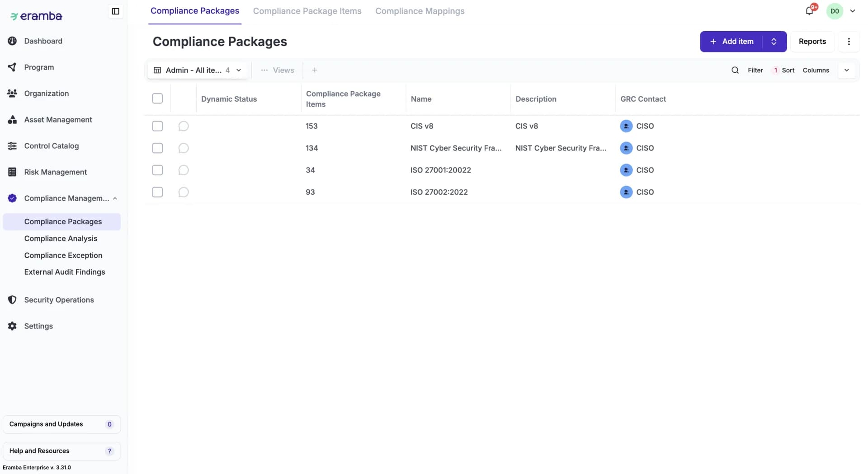Collapse the sidebar with the panel icon
The height and width of the screenshot is (474, 868).
point(115,11)
